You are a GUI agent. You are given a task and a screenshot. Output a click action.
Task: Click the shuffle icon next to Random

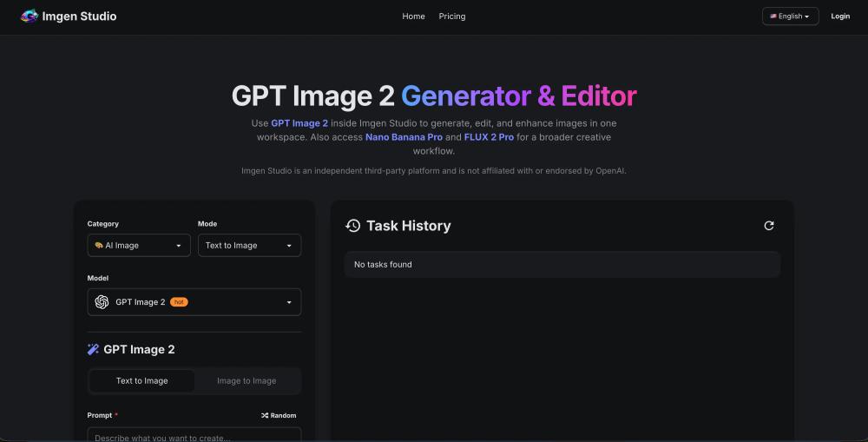265,415
